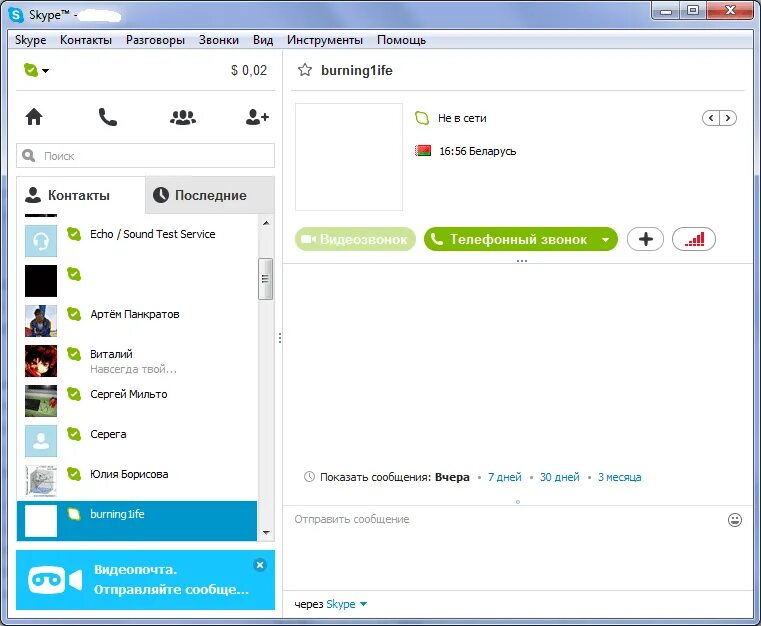Viewport: 761px width, 626px height.
Task: Click the offline status icon beside Не в сети
Action: pos(422,118)
